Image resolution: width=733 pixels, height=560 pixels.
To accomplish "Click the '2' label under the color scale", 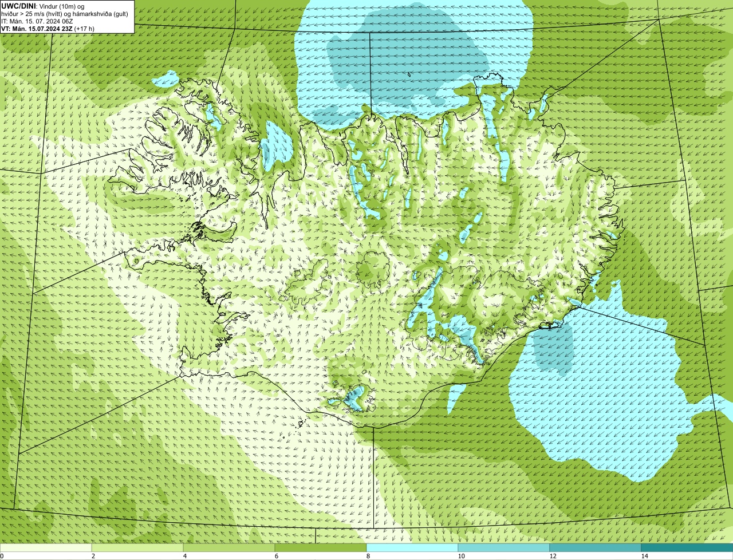I will 93,556.
